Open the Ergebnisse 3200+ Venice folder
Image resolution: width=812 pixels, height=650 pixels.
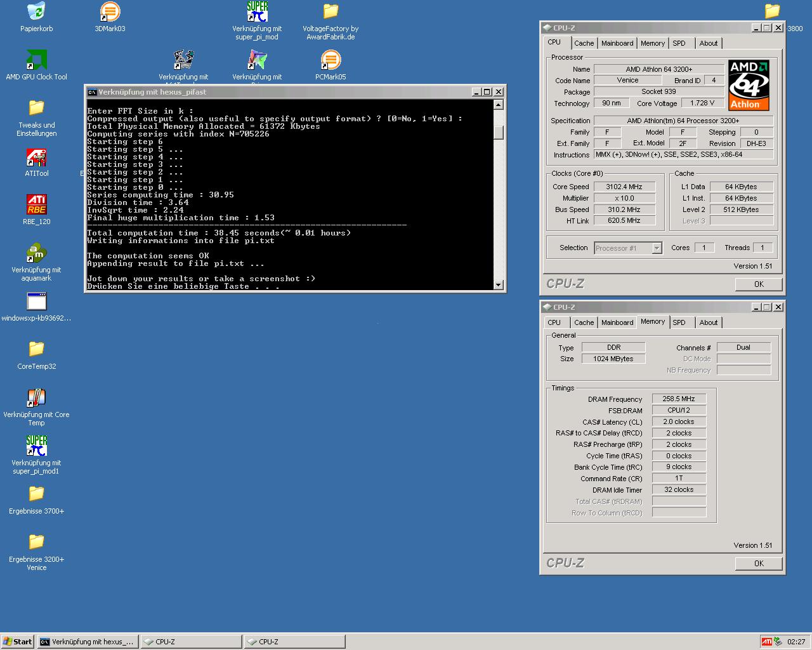tap(36, 542)
